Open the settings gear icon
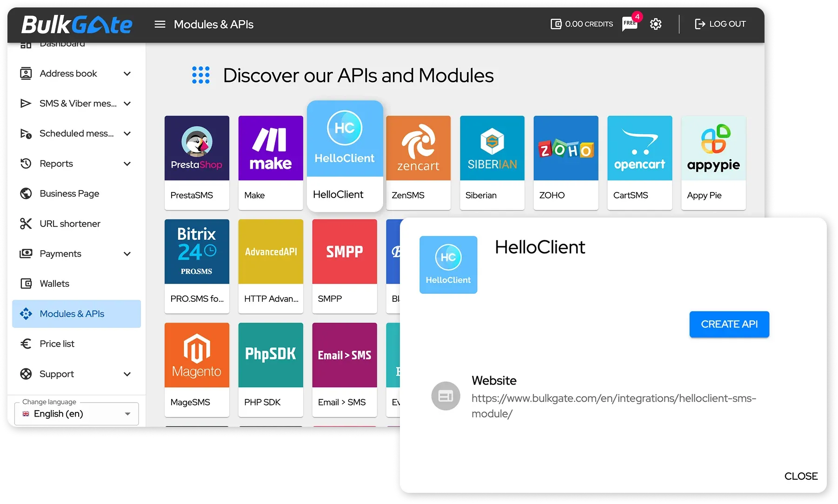Viewport: 838px width, 504px height. pyautogui.click(x=656, y=24)
